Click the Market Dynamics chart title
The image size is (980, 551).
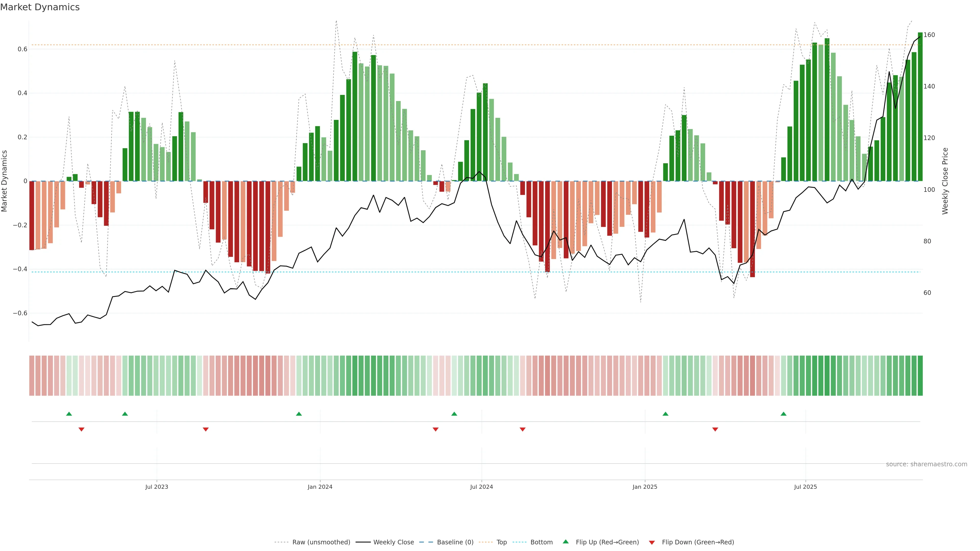(40, 7)
